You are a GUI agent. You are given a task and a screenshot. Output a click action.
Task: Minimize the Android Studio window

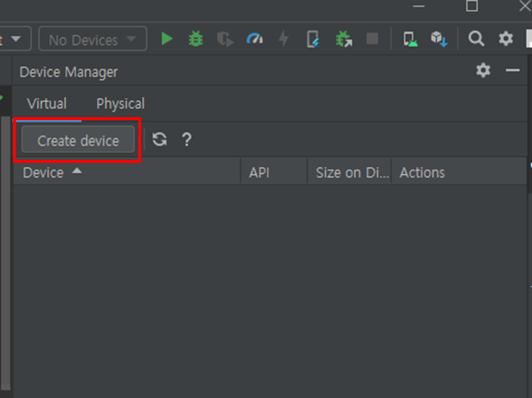click(x=418, y=6)
